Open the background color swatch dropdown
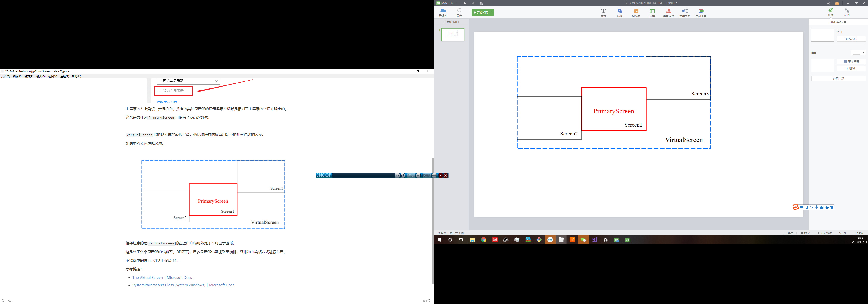This screenshot has height=304, width=868. click(858, 53)
